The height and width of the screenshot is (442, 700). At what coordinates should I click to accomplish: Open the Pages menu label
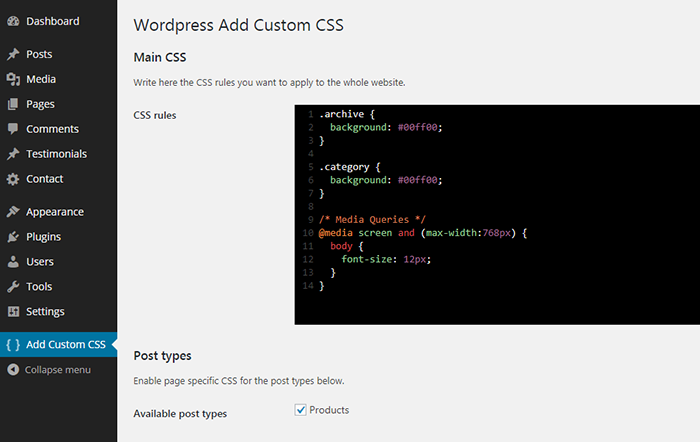point(40,104)
